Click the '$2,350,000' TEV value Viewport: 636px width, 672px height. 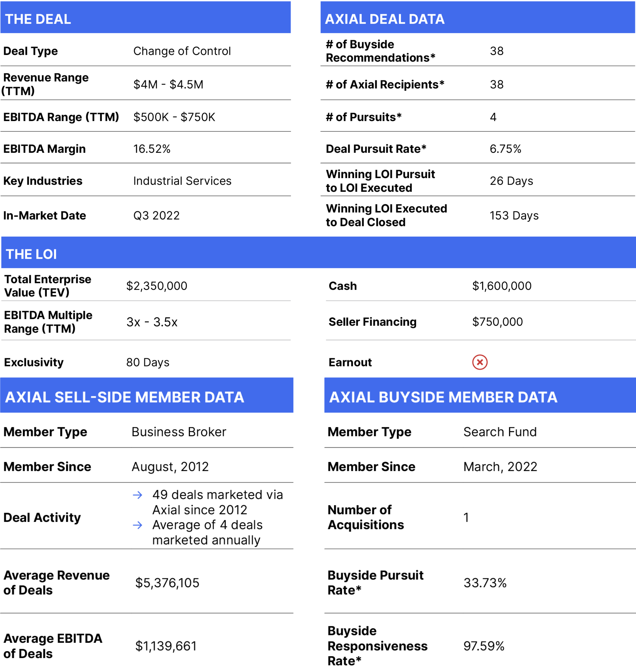click(157, 286)
